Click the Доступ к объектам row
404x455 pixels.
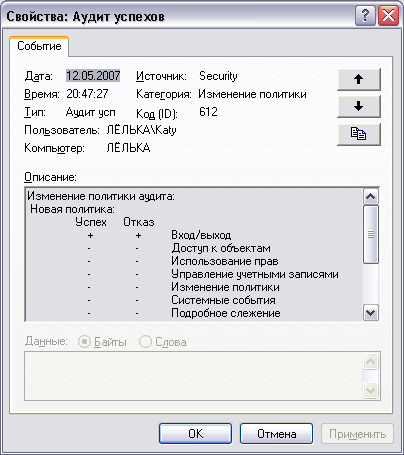click(x=221, y=248)
